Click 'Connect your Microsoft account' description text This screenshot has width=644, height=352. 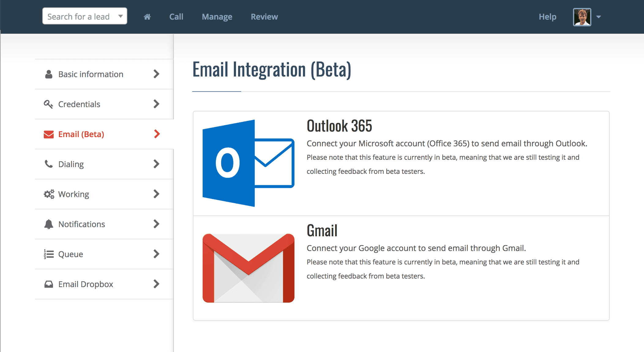point(447,144)
